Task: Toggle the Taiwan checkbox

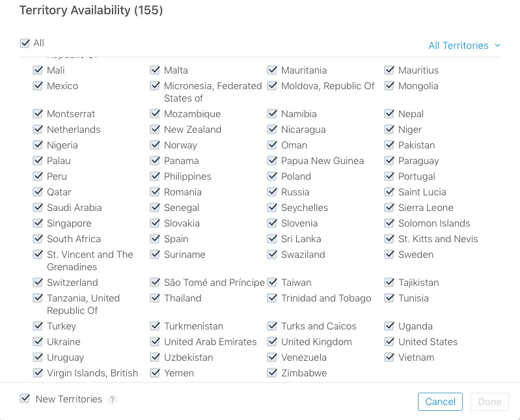Action: (272, 283)
